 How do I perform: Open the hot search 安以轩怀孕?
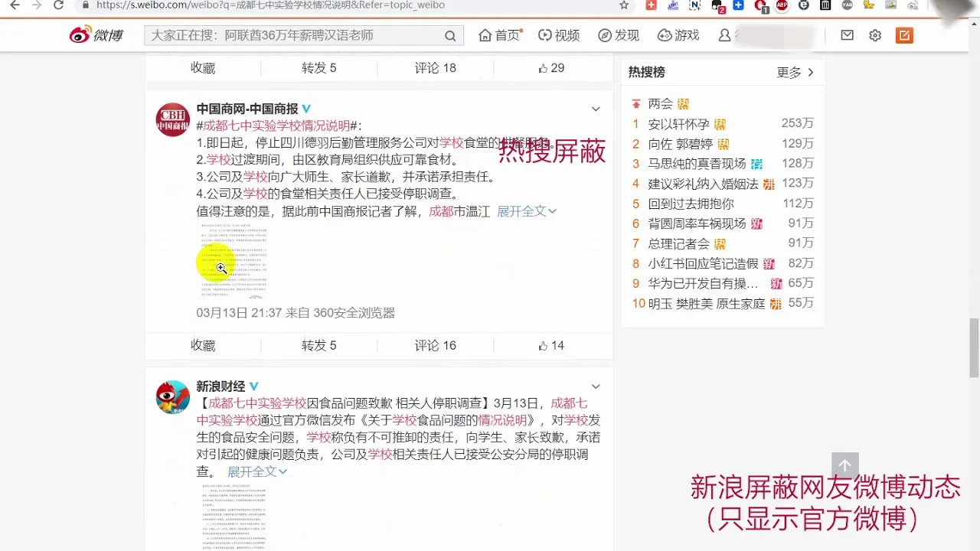click(678, 124)
